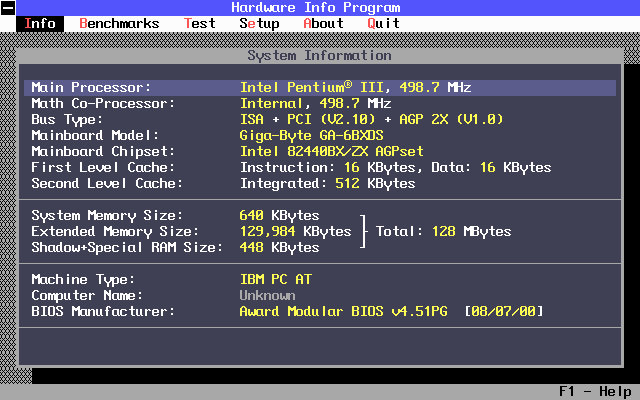The height and width of the screenshot is (400, 640).
Task: Click the Second Level Cache row
Action: [320, 183]
